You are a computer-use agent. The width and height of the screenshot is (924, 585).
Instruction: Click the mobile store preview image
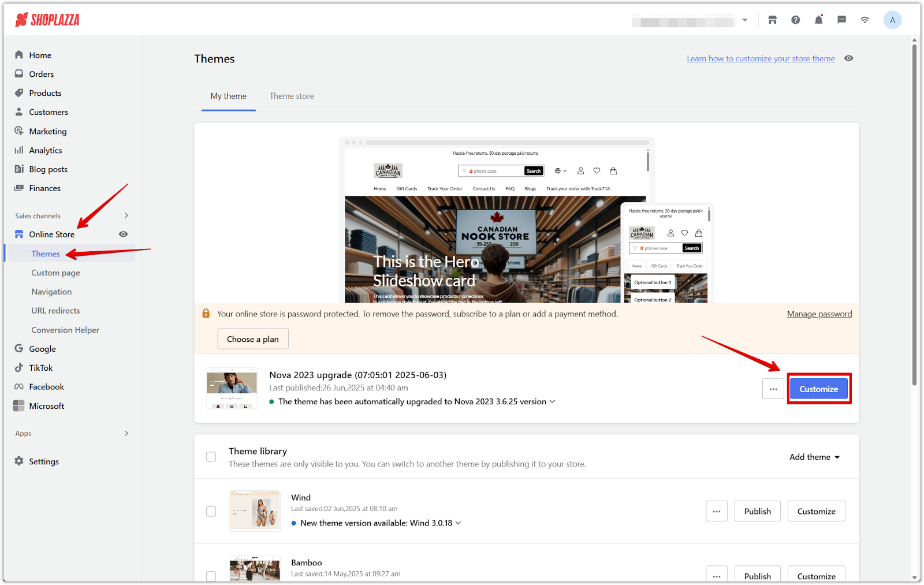click(668, 254)
